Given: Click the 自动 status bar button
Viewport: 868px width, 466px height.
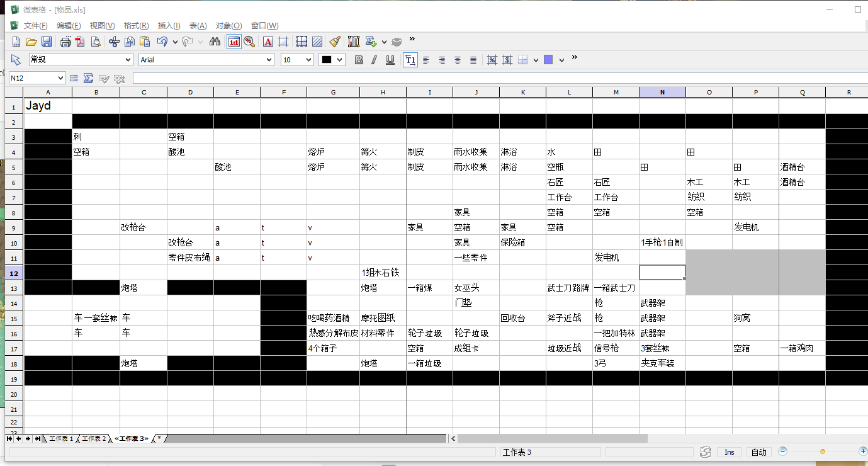Looking at the screenshot, I should (759, 452).
